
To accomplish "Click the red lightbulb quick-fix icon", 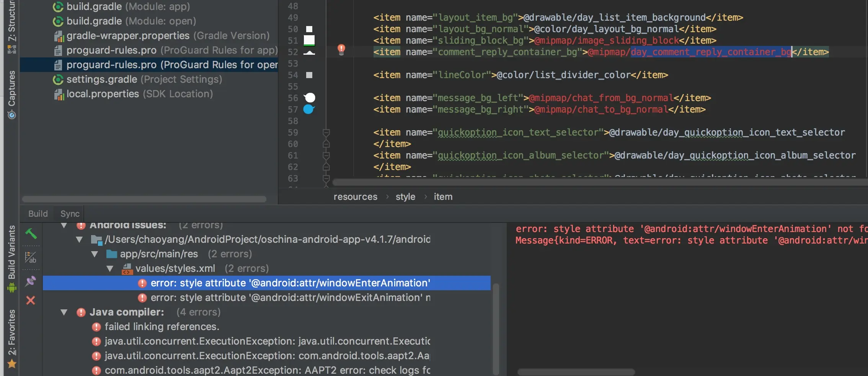I will (341, 49).
